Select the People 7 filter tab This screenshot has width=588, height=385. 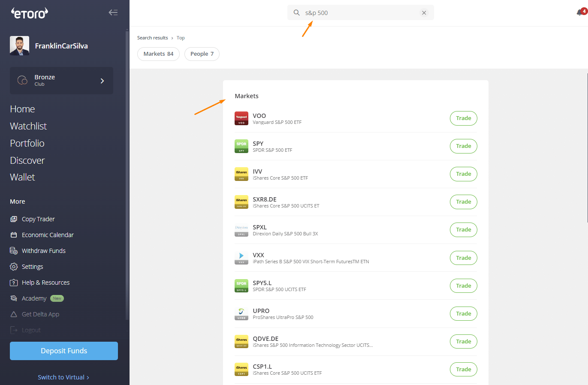tap(202, 54)
